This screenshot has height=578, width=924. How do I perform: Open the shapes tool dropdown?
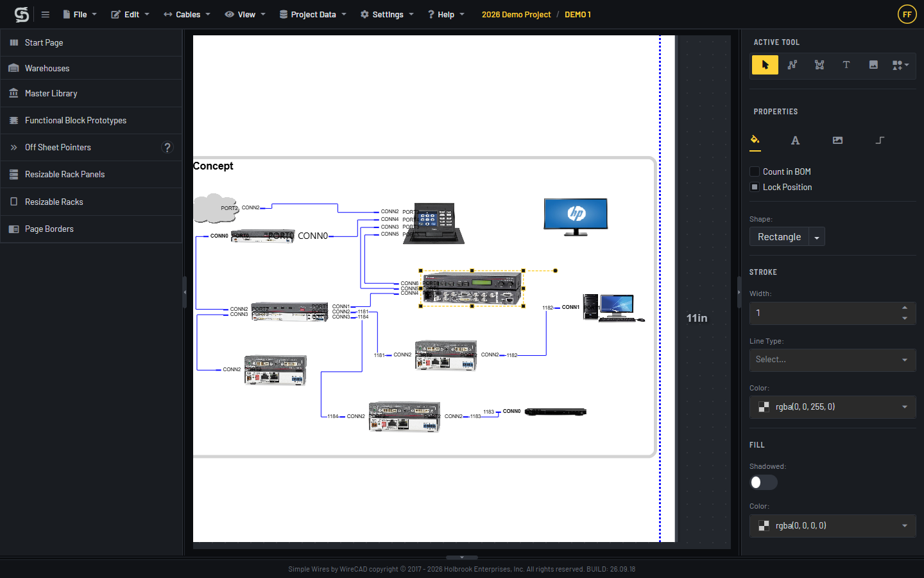click(x=900, y=65)
